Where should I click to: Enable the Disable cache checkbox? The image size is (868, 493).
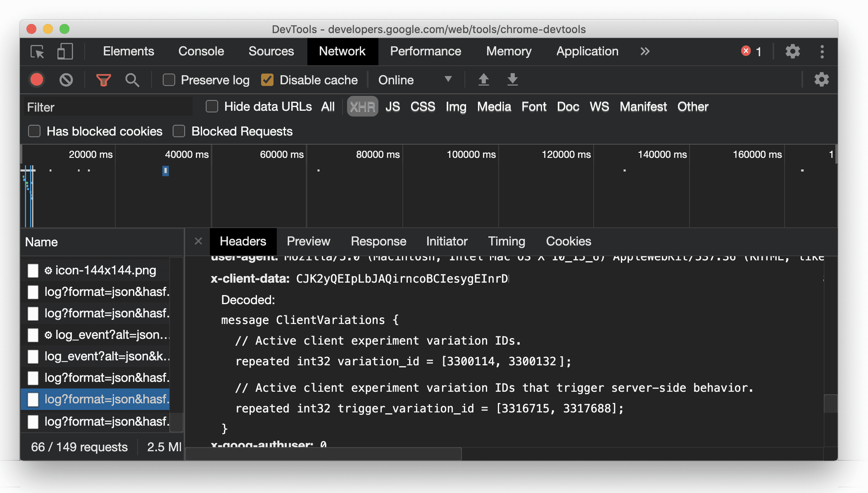268,80
